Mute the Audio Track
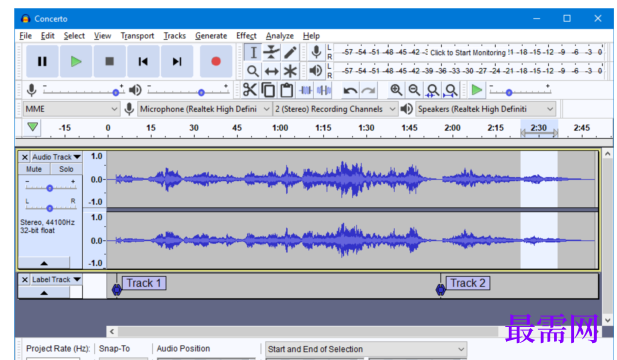The image size is (617, 360). [34, 169]
